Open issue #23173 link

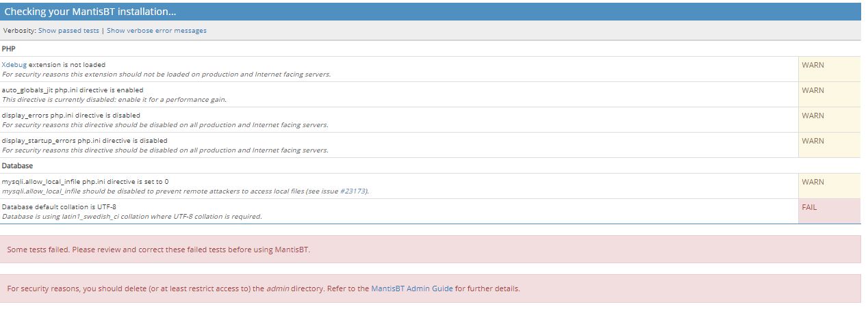pyautogui.click(x=353, y=191)
